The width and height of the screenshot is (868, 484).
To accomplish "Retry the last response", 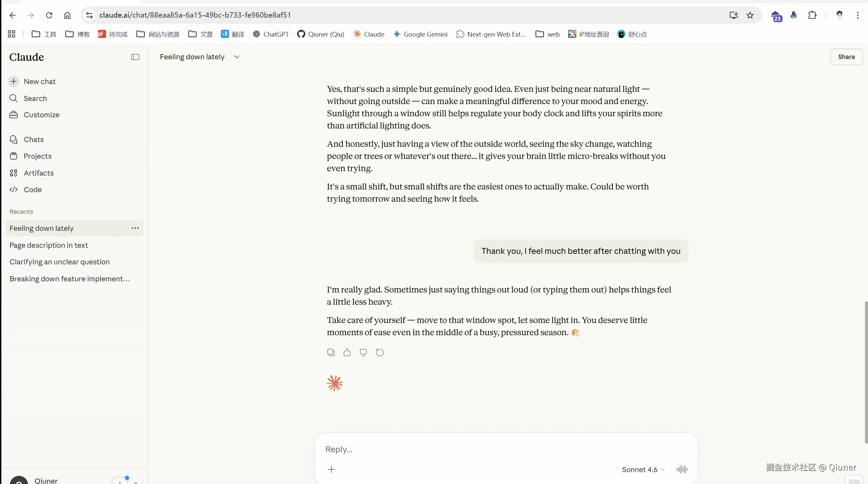I will click(379, 352).
